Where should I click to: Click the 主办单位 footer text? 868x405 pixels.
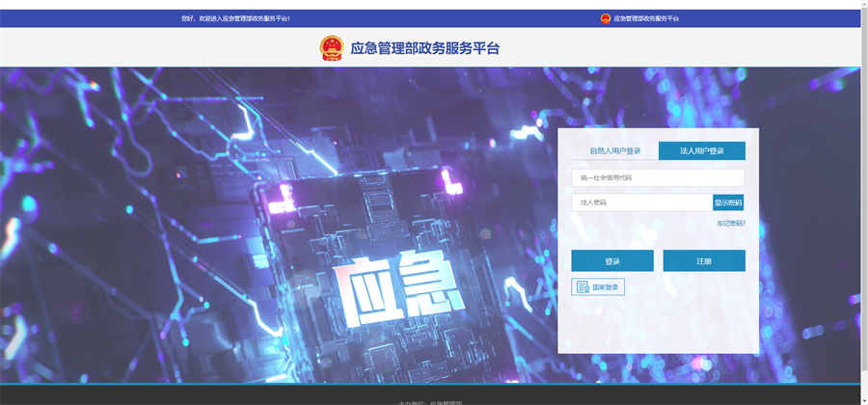point(430,402)
